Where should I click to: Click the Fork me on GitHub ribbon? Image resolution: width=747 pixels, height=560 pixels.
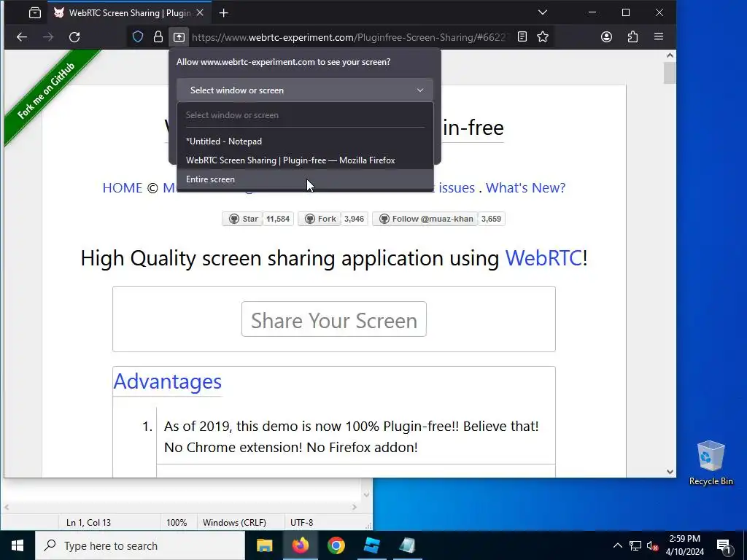click(47, 90)
